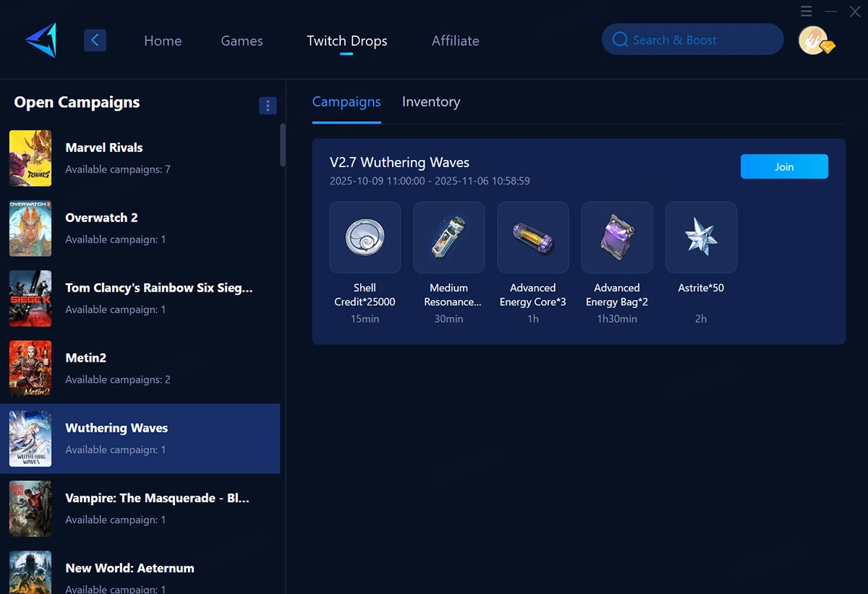Open the Affiliate navigation item
The image size is (868, 594).
tap(455, 41)
